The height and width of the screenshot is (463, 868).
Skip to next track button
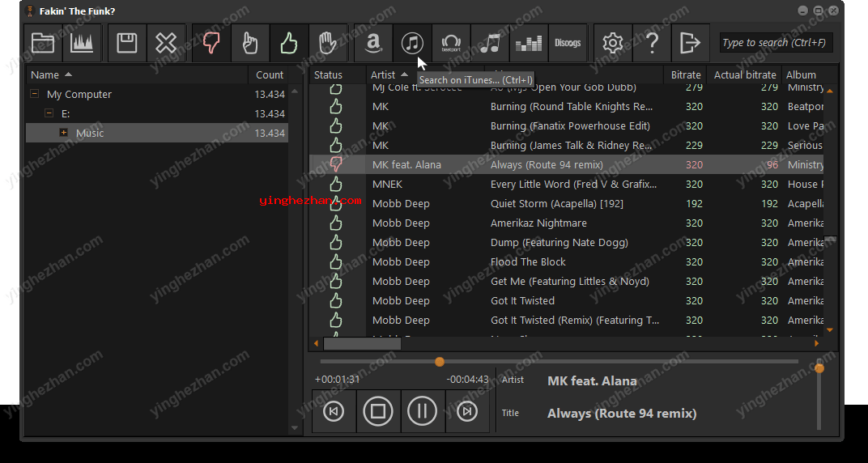467,411
